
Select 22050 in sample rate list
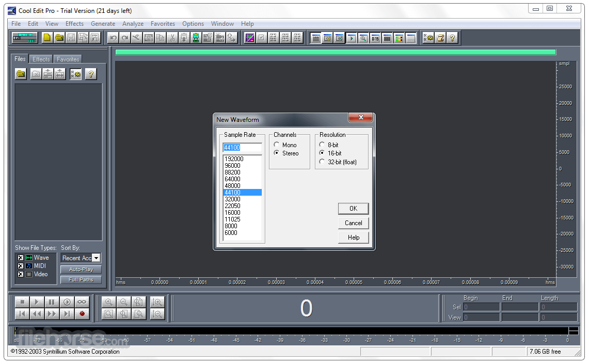tap(242, 206)
